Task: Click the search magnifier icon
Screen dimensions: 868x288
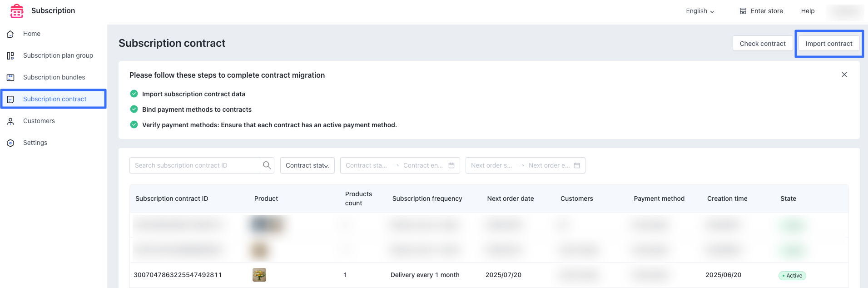Action: pyautogui.click(x=267, y=165)
